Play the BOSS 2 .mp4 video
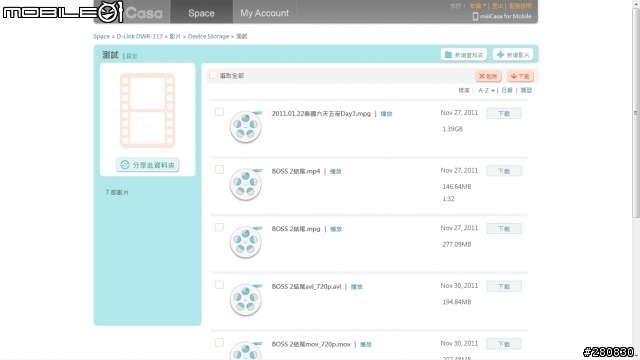 (336, 171)
